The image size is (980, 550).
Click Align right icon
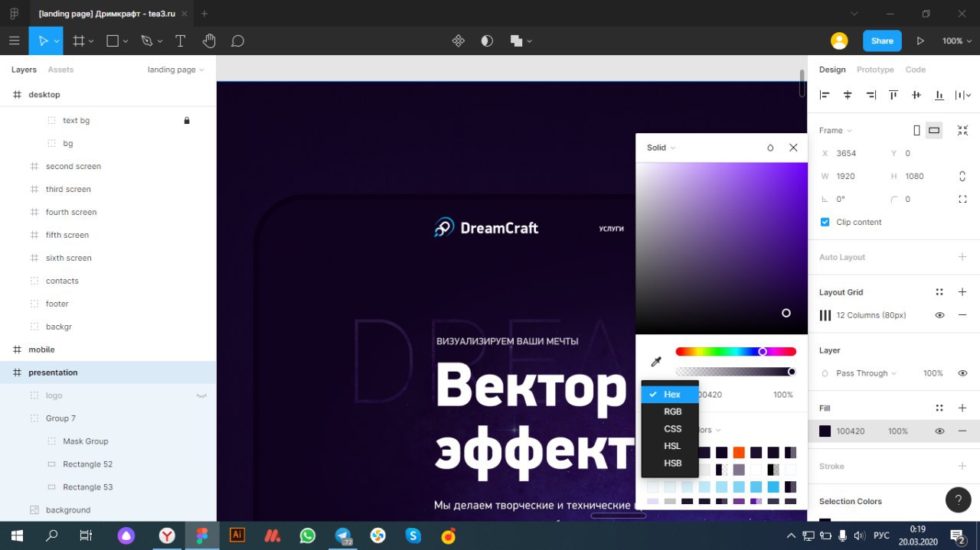[x=871, y=95]
